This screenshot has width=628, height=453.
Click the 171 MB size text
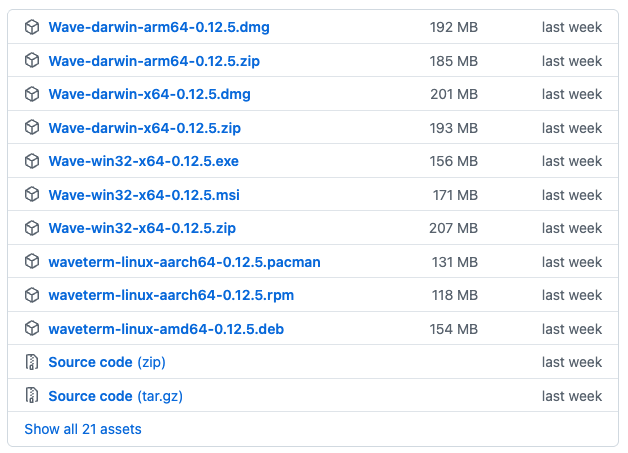pos(455,195)
